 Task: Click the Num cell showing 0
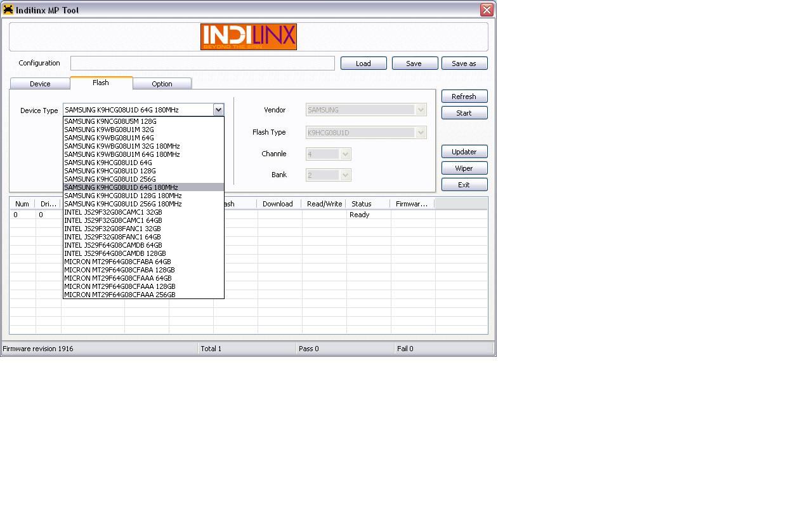[23, 215]
